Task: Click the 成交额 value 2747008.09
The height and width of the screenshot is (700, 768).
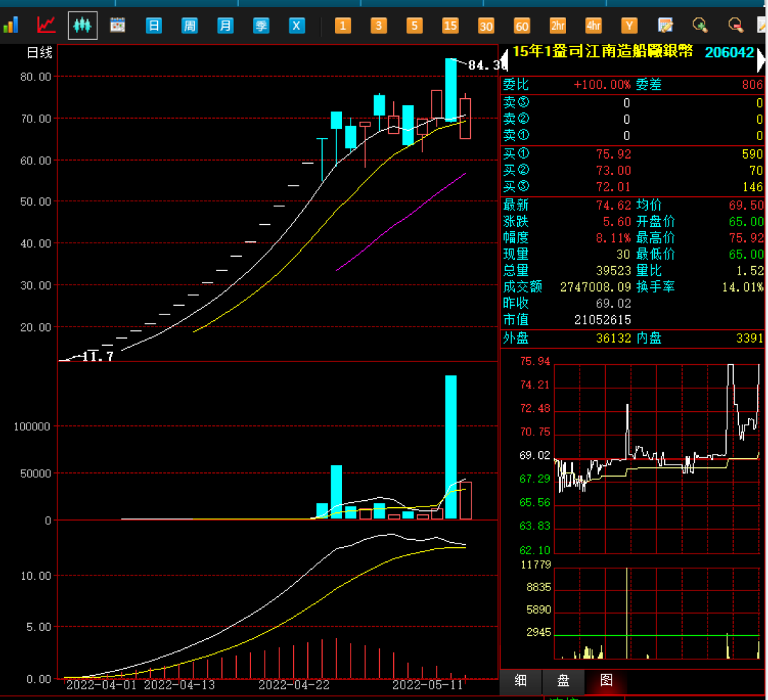Action: [x=596, y=287]
